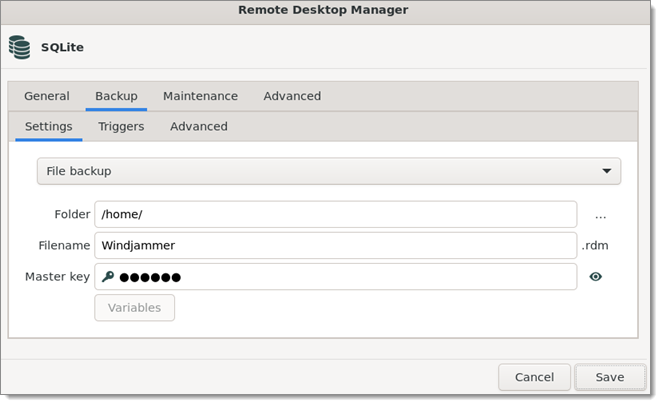Image resolution: width=661 pixels, height=405 pixels.
Task: Select the Settings sub-tab
Action: [x=48, y=126]
